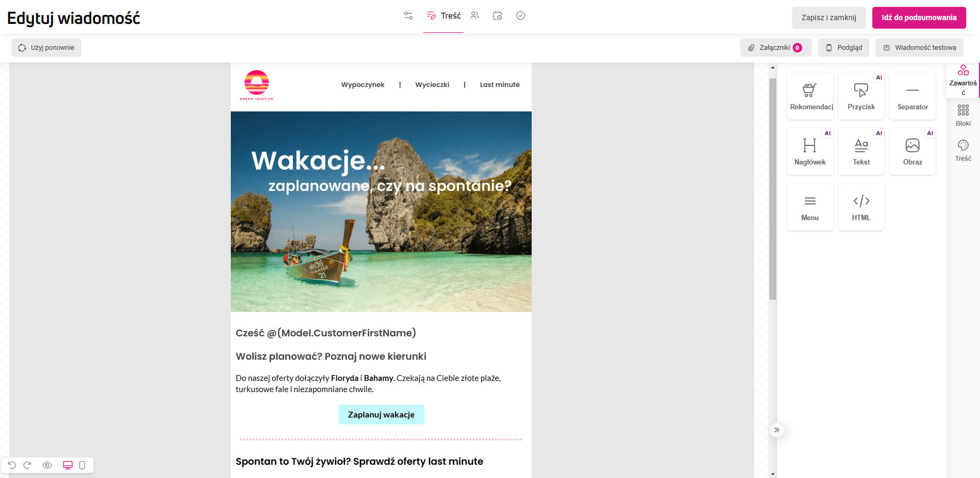Open Załączniki attachments
Viewport: 980px width, 478px height.
[776, 48]
